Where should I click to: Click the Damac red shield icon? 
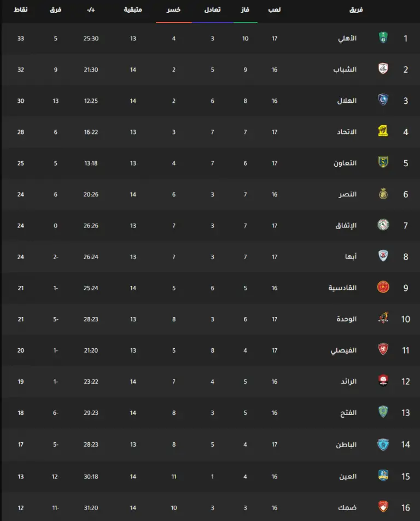tap(383, 507)
